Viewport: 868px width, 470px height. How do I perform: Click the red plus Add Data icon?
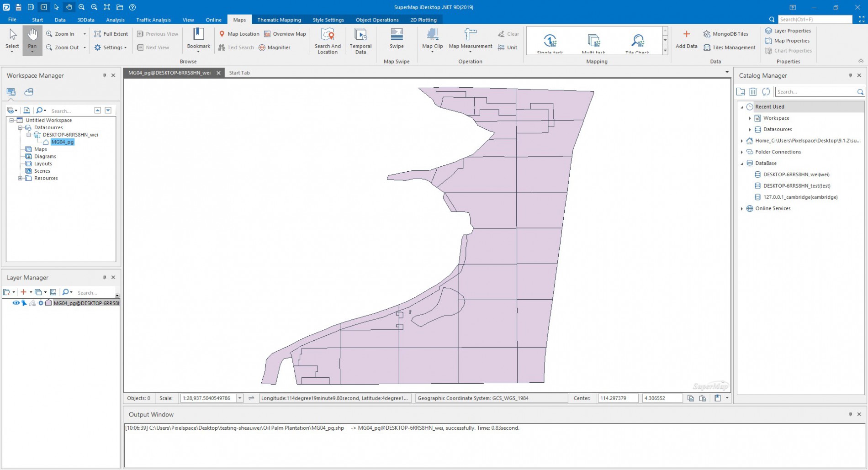tap(686, 34)
